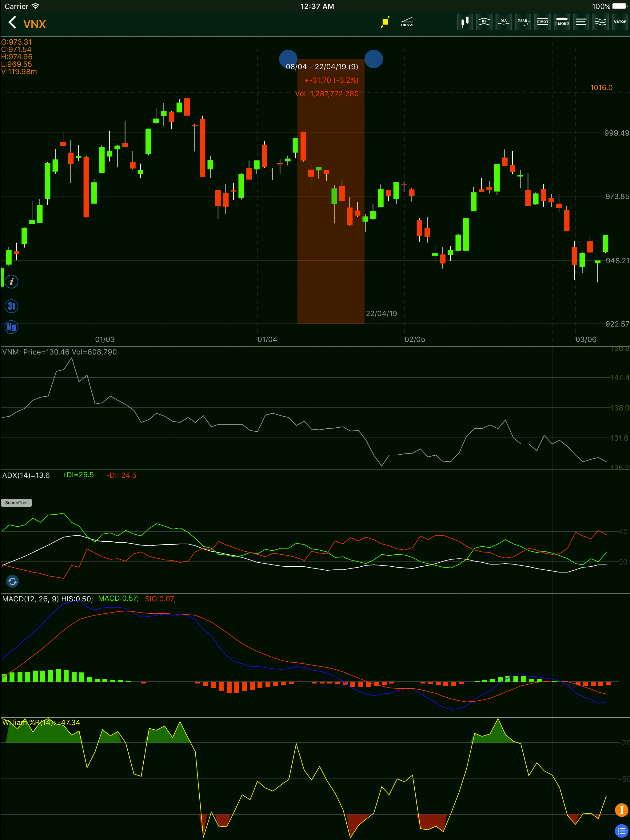Screen dimensions: 630x840
Task: Tap the Vol: 1,287,772,280 range text
Action: pos(327,93)
